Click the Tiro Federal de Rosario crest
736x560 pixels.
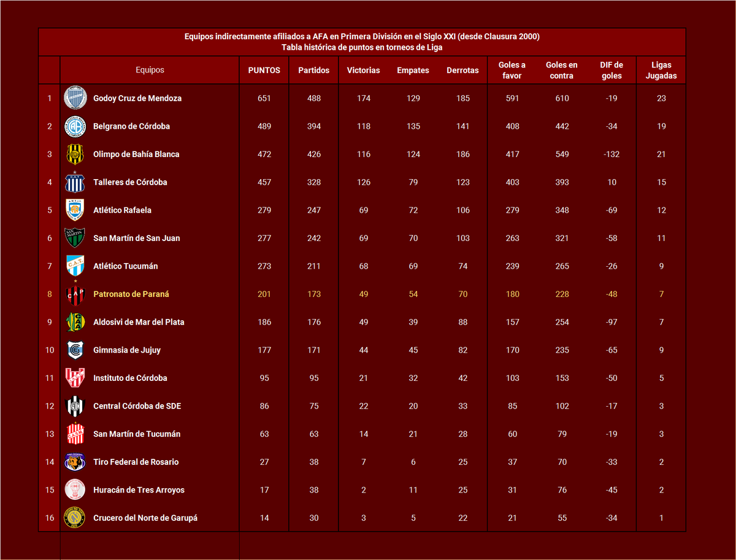[75, 462]
